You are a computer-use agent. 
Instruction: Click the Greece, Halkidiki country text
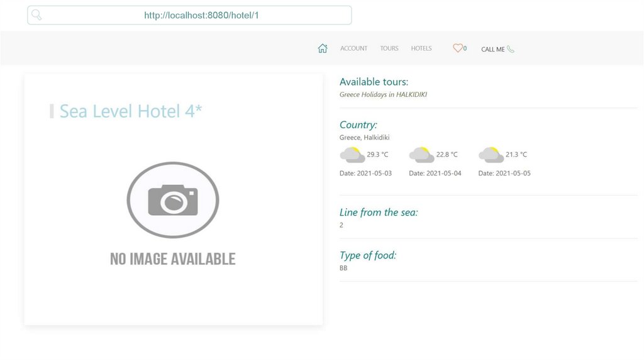point(364,137)
